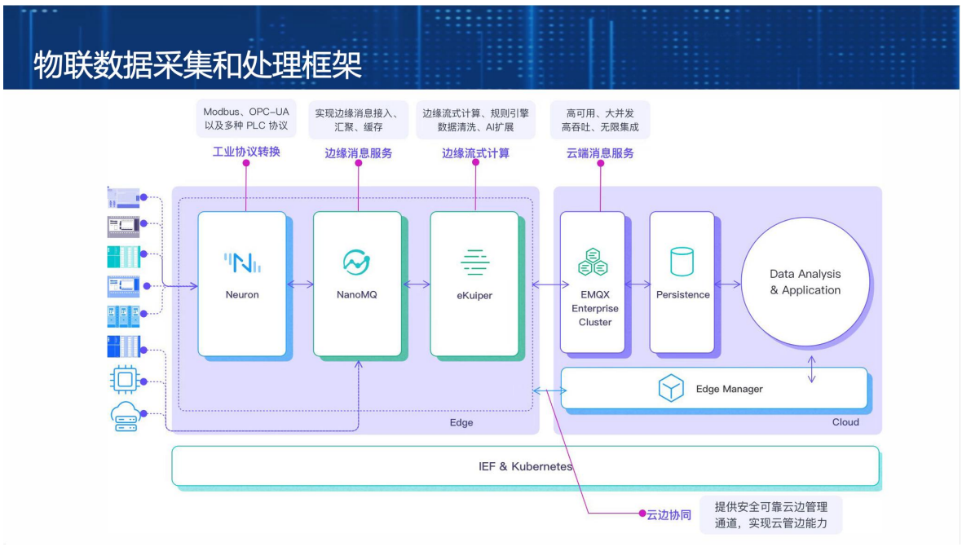Click the 高可用、大并发 description box
Screen dimensions: 962x560
tap(600, 120)
